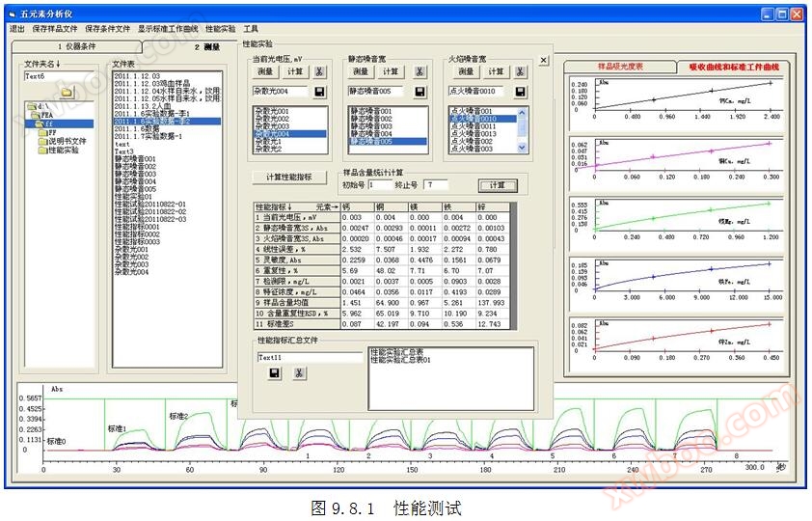Click the 终止号 input field
This screenshot has width=812, height=521.
(x=436, y=184)
